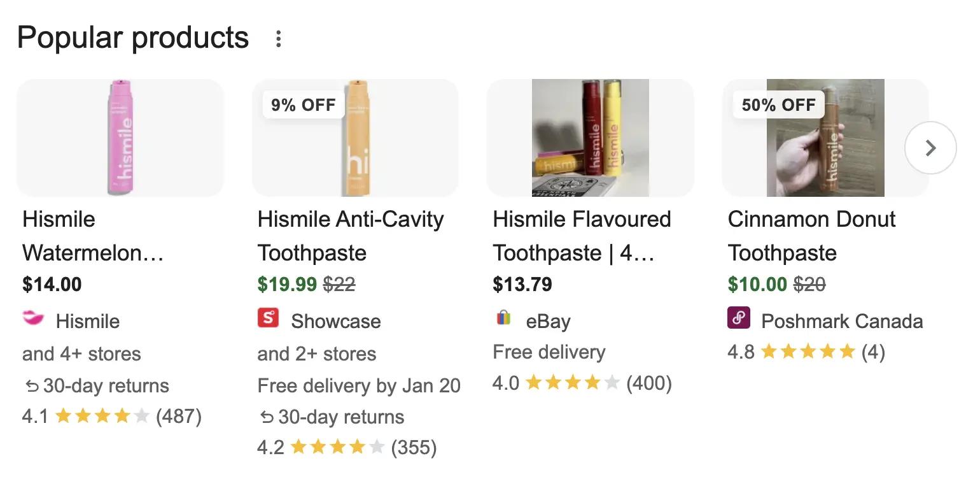The height and width of the screenshot is (493, 980).
Task: Open the Popular products three-dot menu
Action: [278, 38]
